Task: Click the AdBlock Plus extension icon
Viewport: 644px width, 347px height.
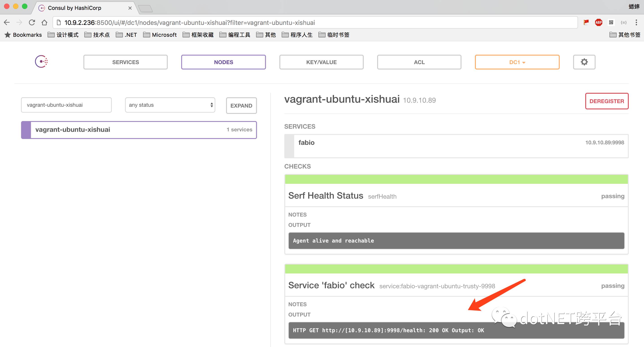Action: coord(598,22)
